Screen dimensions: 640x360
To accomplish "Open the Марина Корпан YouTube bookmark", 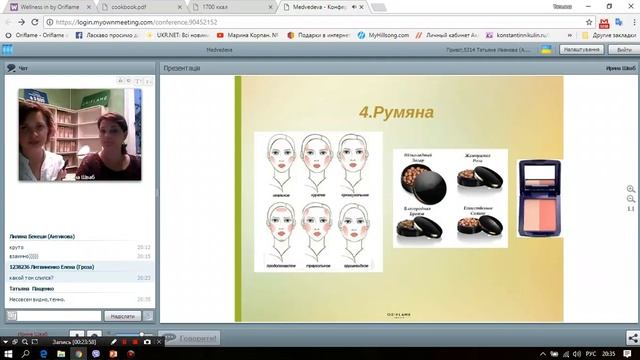I will tap(248, 36).
